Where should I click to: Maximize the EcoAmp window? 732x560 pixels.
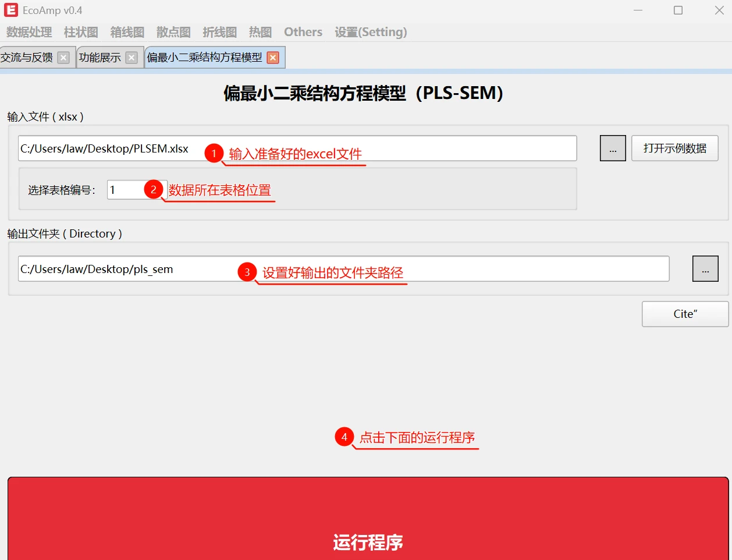(x=678, y=10)
